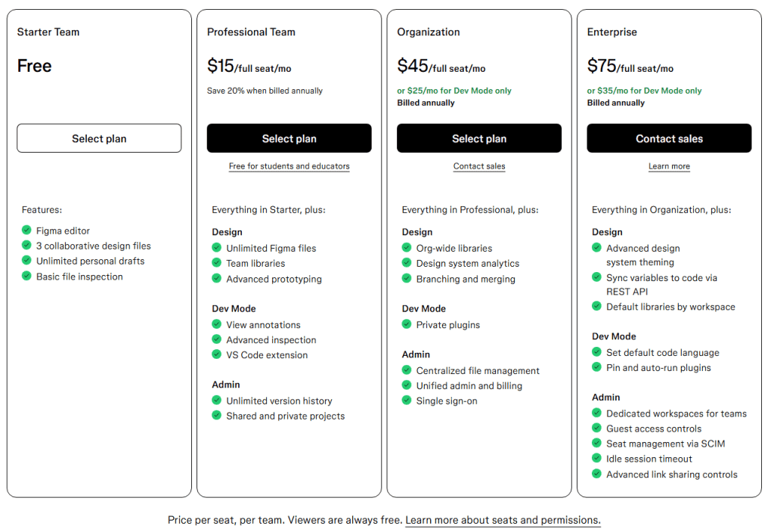Select plan for Starter Team
This screenshot has height=532, width=774.
[x=98, y=138]
